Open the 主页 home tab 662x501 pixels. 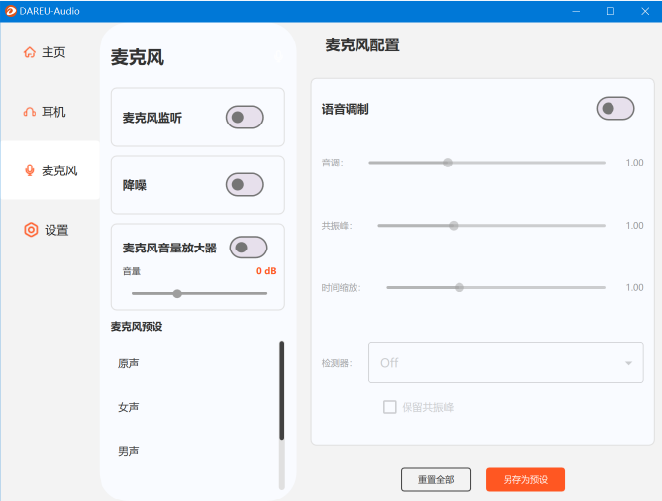pos(53,52)
